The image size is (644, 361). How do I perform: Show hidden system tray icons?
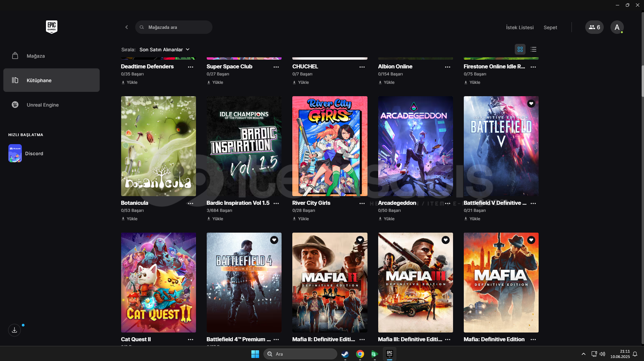coord(584,354)
